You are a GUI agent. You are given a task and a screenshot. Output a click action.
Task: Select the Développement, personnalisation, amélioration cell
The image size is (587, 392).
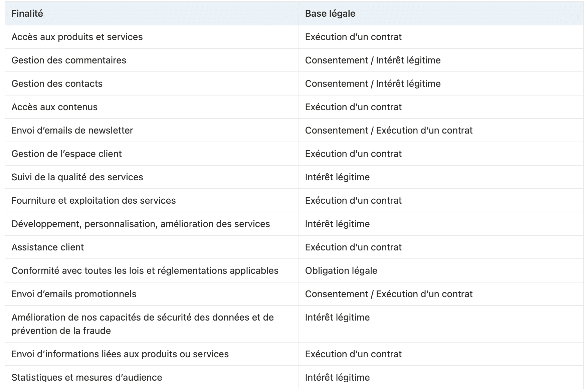point(152,224)
